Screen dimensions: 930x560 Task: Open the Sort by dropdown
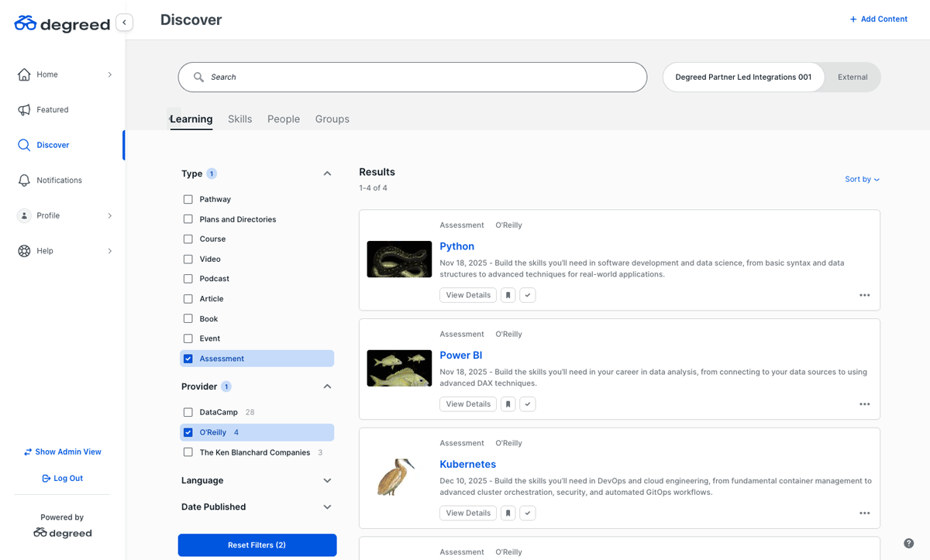coord(862,179)
